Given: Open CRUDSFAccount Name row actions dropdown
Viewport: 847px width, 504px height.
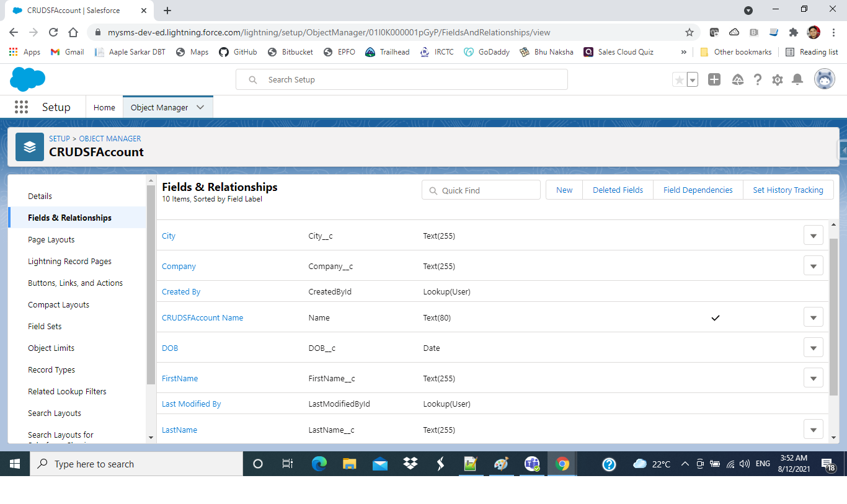Looking at the screenshot, I should point(814,317).
